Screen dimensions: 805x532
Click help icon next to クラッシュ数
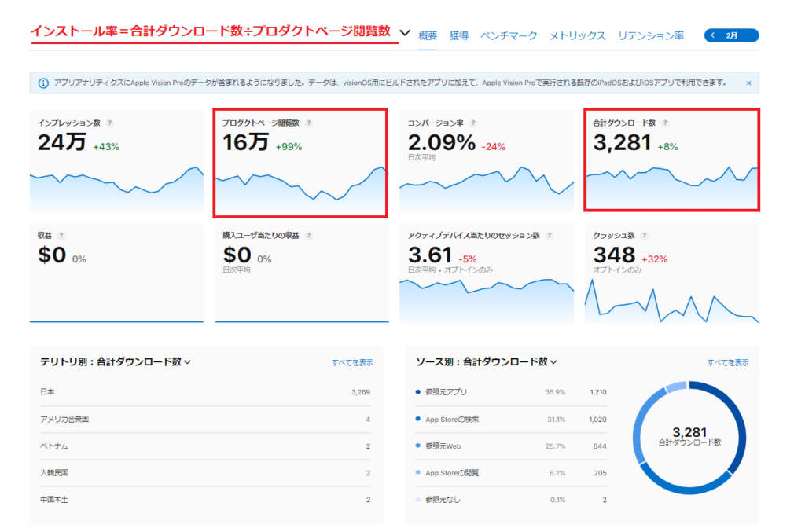(x=645, y=236)
